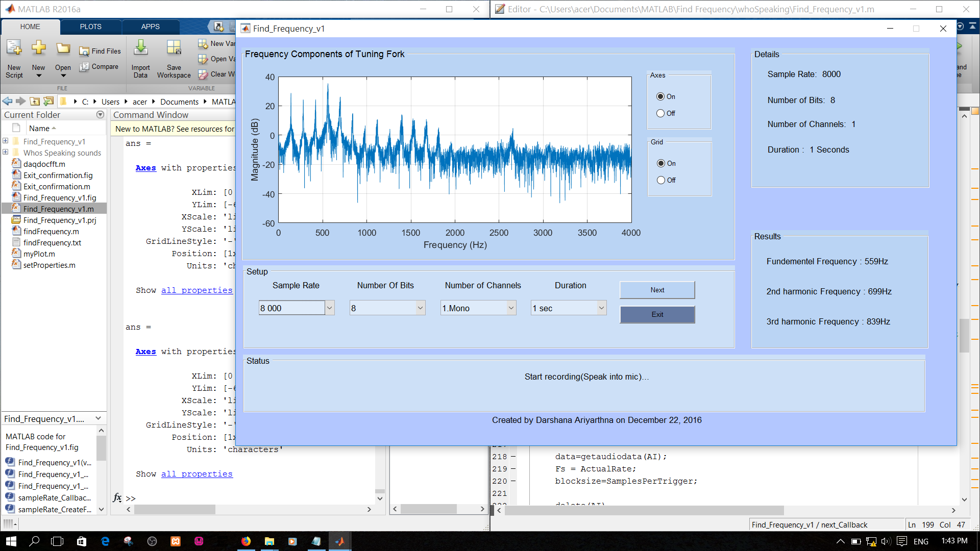The image size is (980, 551).
Task: Click the Import Data icon
Action: click(x=140, y=49)
